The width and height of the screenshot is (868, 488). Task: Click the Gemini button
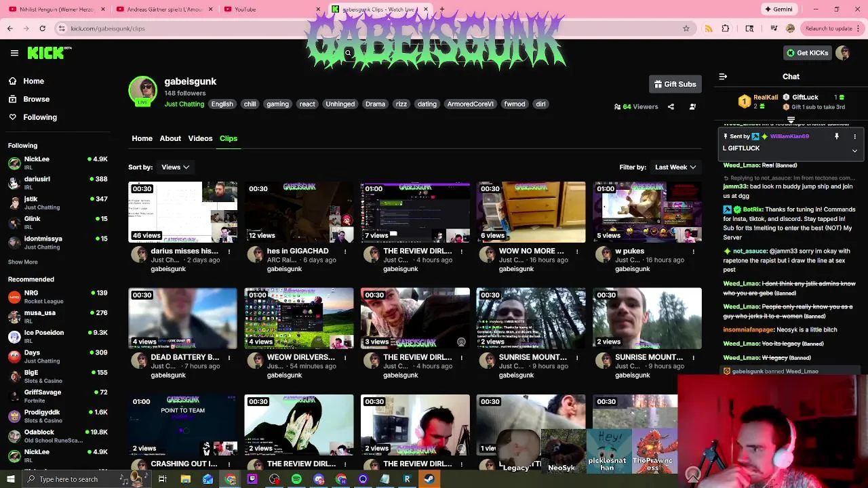pyautogui.click(x=778, y=9)
